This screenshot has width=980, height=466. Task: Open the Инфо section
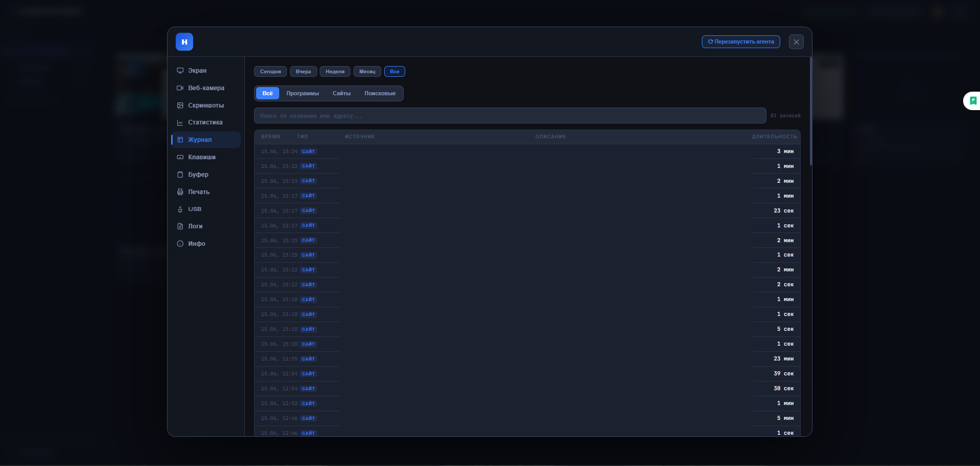(205, 244)
